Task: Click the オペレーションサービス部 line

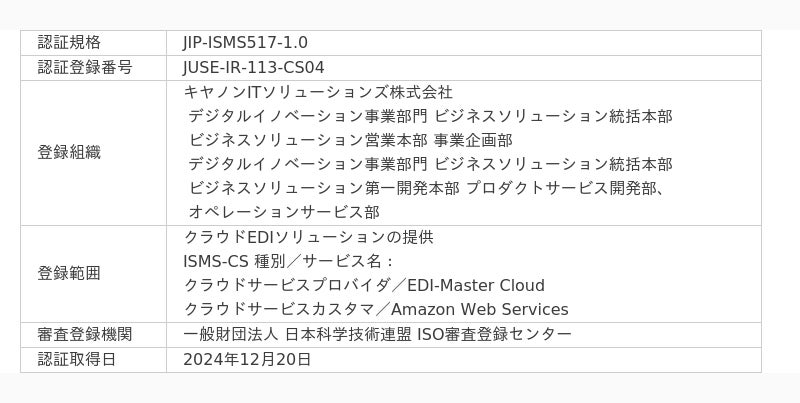Action: pyautogui.click(x=284, y=212)
